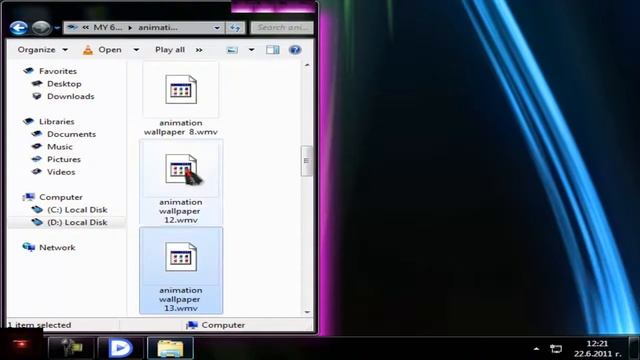
Task: Show hidden tray icons arrow
Action: [x=536, y=349]
